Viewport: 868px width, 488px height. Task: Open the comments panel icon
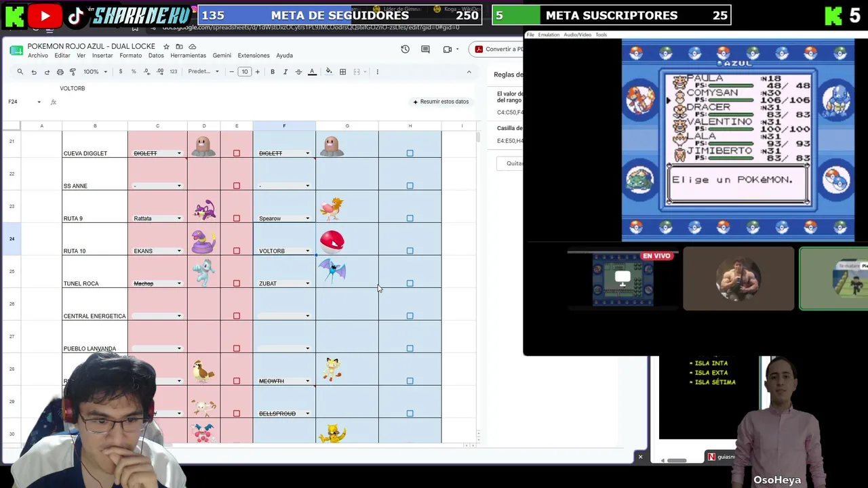[x=425, y=49]
